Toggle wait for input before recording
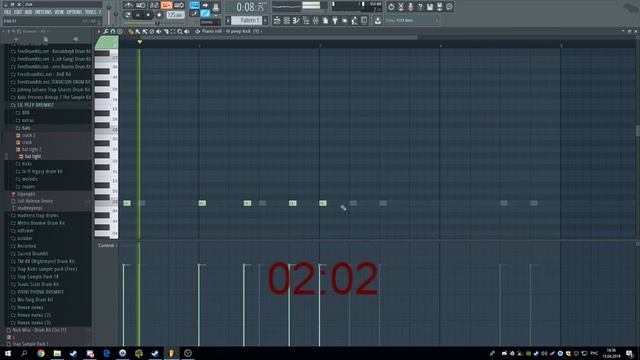Screen dimensions: 640x360 coord(141,5)
